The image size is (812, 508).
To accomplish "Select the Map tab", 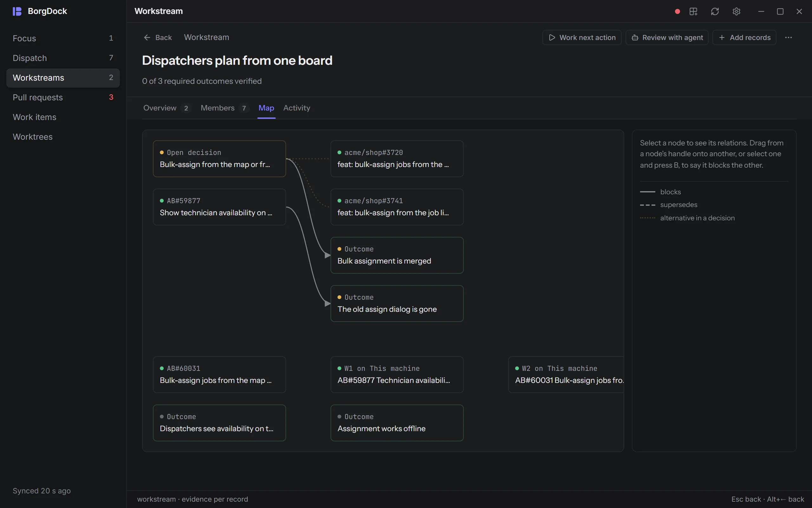I will click(266, 108).
